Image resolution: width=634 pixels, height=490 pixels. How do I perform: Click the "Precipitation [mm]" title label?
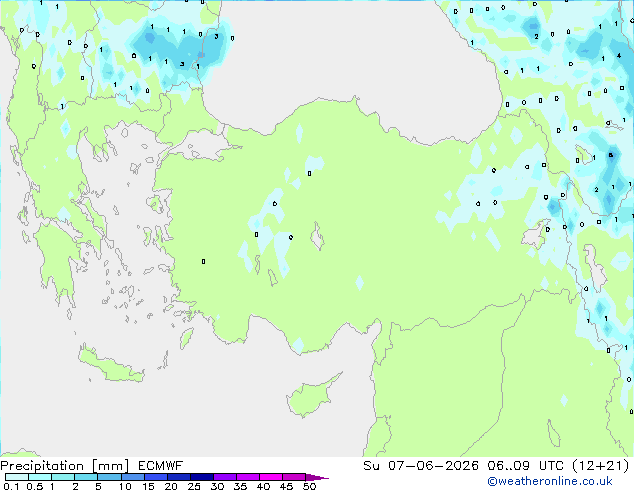pos(65,466)
